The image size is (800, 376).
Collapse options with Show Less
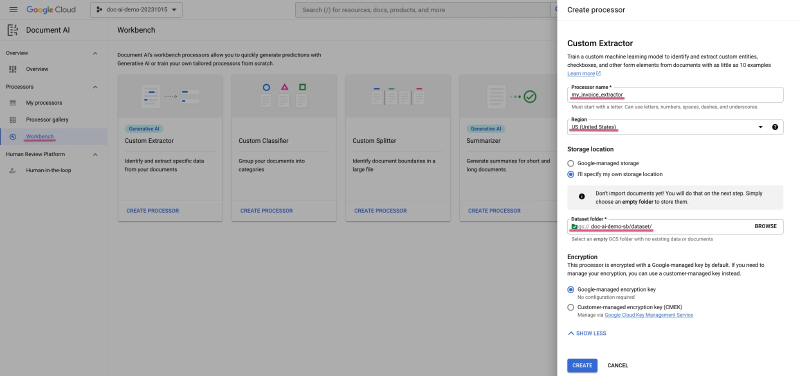[587, 333]
